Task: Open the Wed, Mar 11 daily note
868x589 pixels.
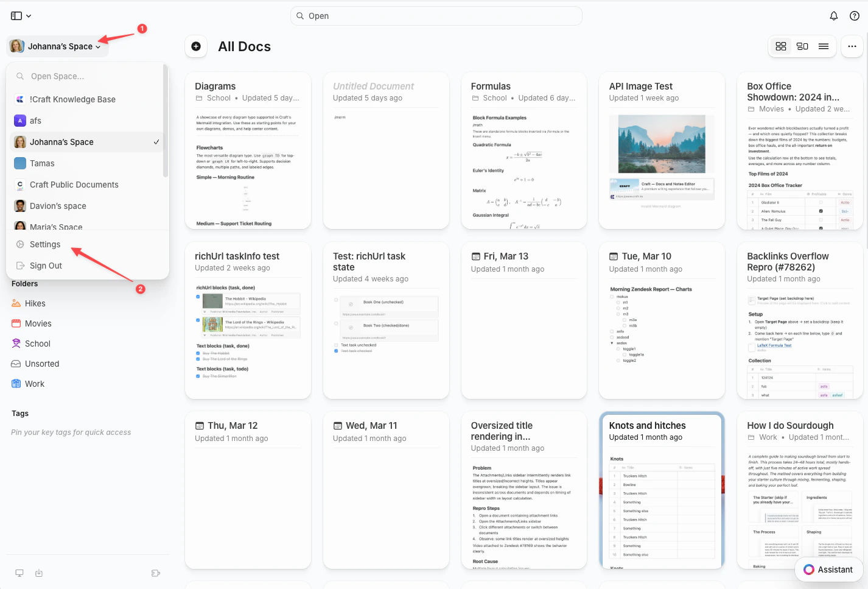Action: tap(386, 490)
